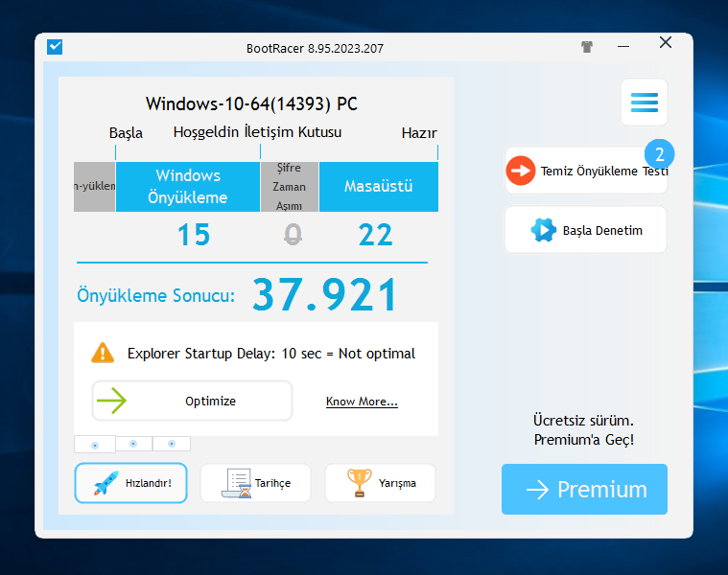Click the BootRacer checkmark logo icon
This screenshot has width=728, height=575.
click(x=55, y=47)
